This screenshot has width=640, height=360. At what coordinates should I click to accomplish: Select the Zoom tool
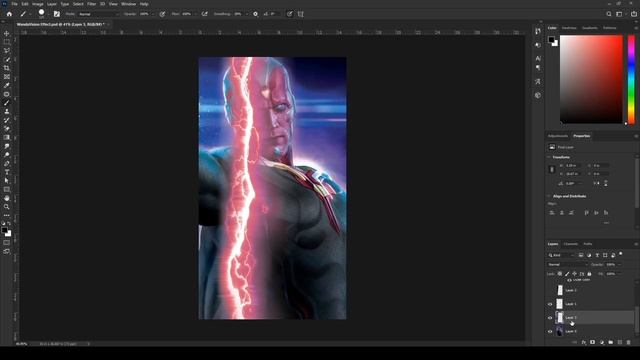[7, 207]
